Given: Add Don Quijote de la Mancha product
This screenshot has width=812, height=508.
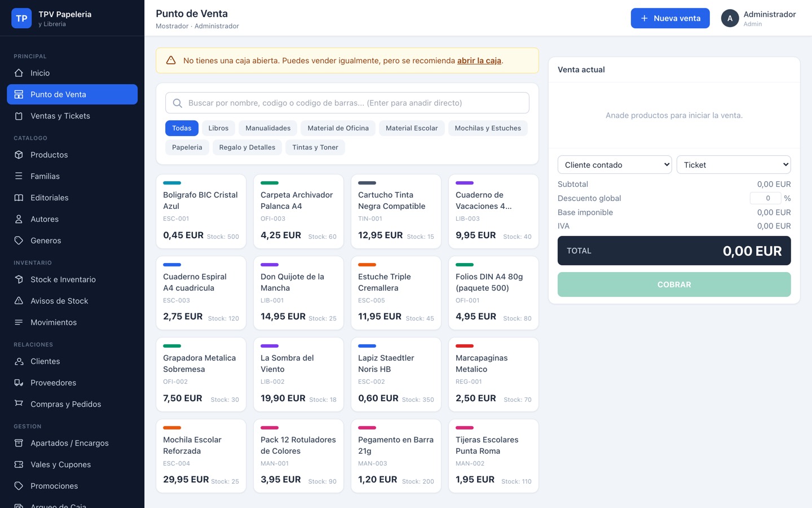Looking at the screenshot, I should 298,293.
